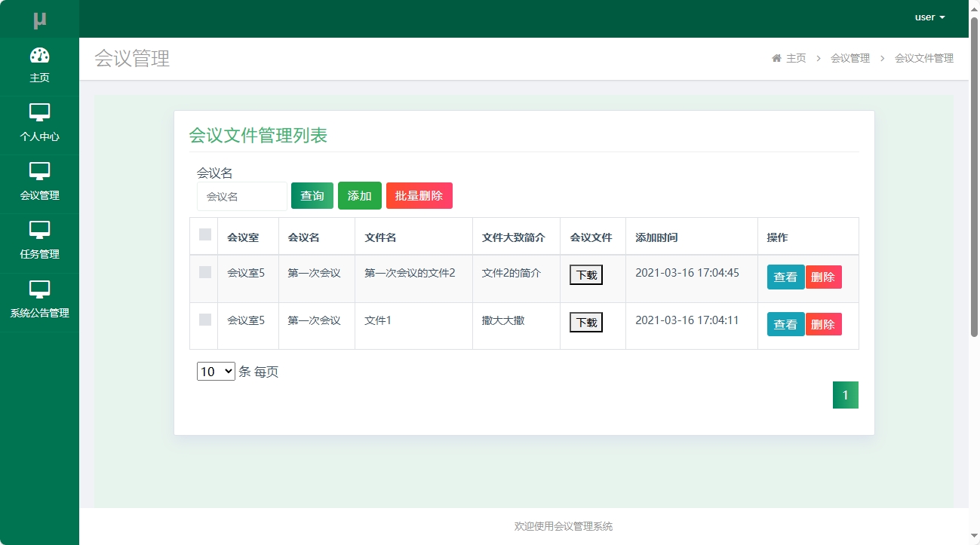Open 个人中心 via its monitor icon
Viewport: 980px width, 545px height.
(39, 113)
